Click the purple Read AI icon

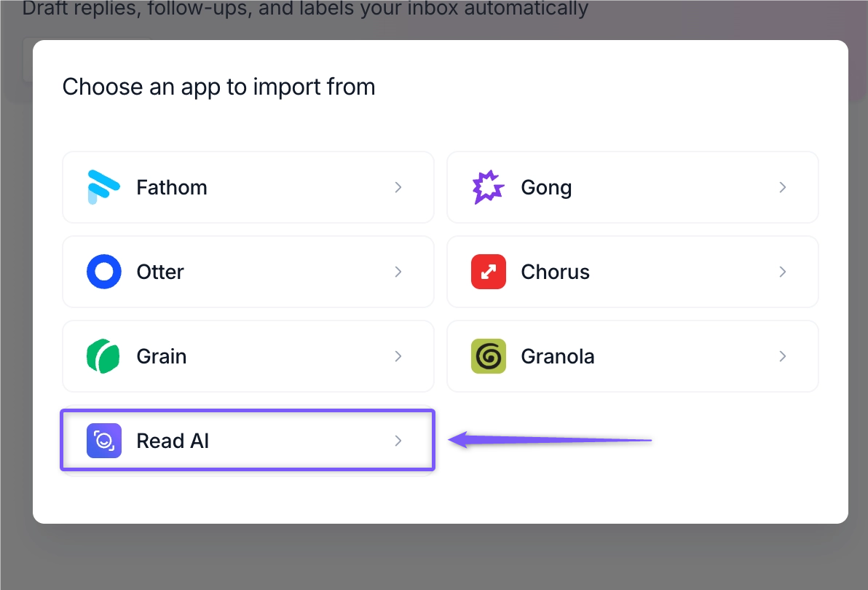pos(104,441)
